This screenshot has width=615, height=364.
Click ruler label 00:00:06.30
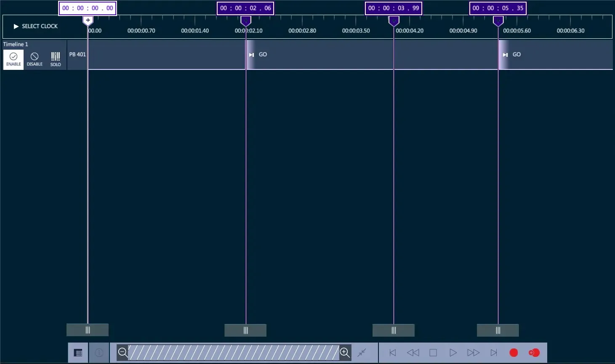[x=570, y=31]
